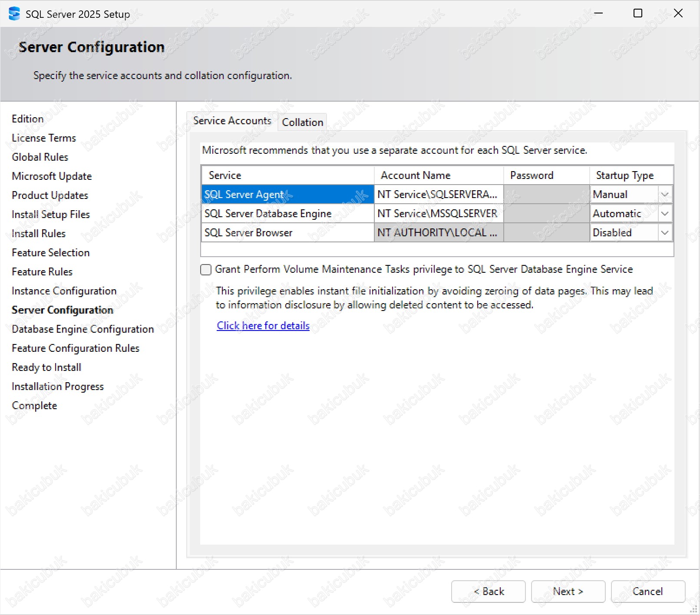The height and width of the screenshot is (615, 700).
Task: Close the SQL Server 2025 Setup window
Action: click(x=678, y=13)
